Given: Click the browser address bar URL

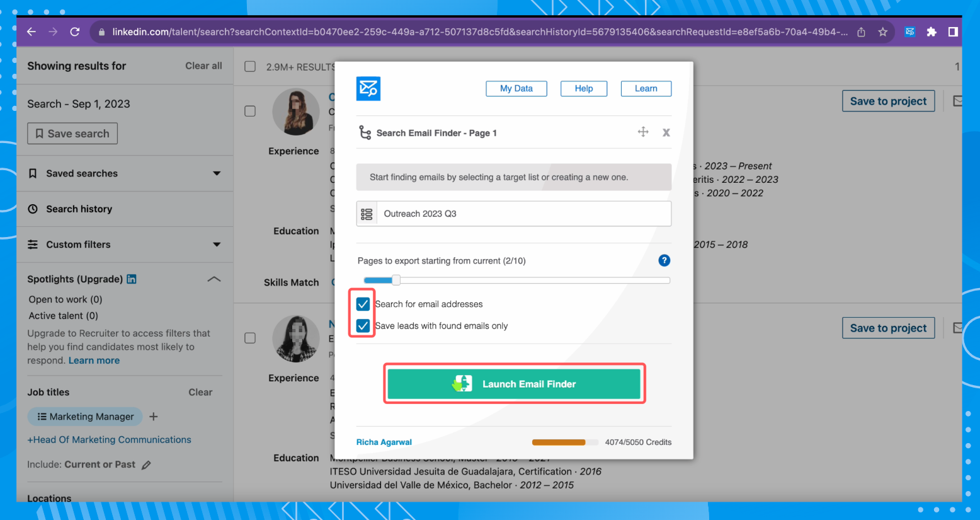Looking at the screenshot, I should pyautogui.click(x=480, y=32).
